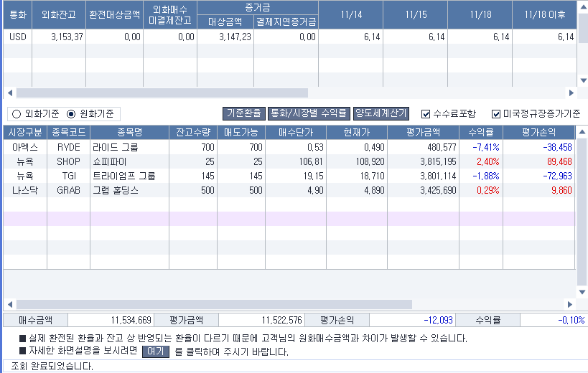Viewport: 588px width, 373px height.
Task: Select the 원화기준 radio button
Action: (x=71, y=113)
